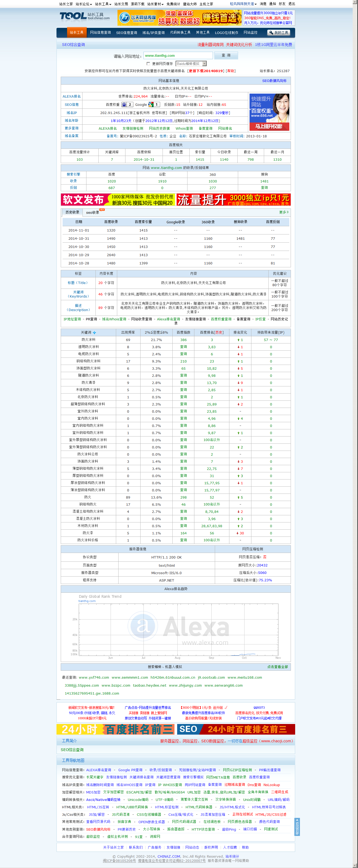Click 二维码生成 in tool navigation map
The image size is (358, 868).
(x=280, y=792)
